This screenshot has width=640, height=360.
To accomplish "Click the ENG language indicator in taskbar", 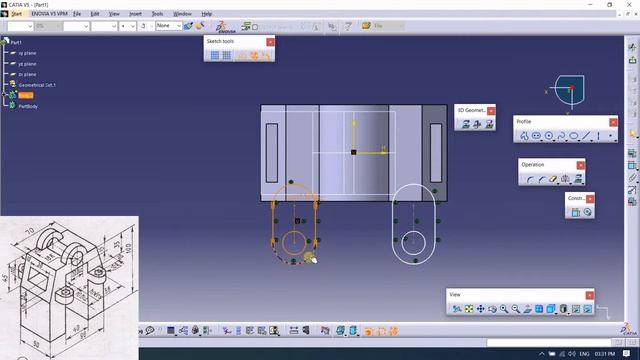I will (x=584, y=354).
